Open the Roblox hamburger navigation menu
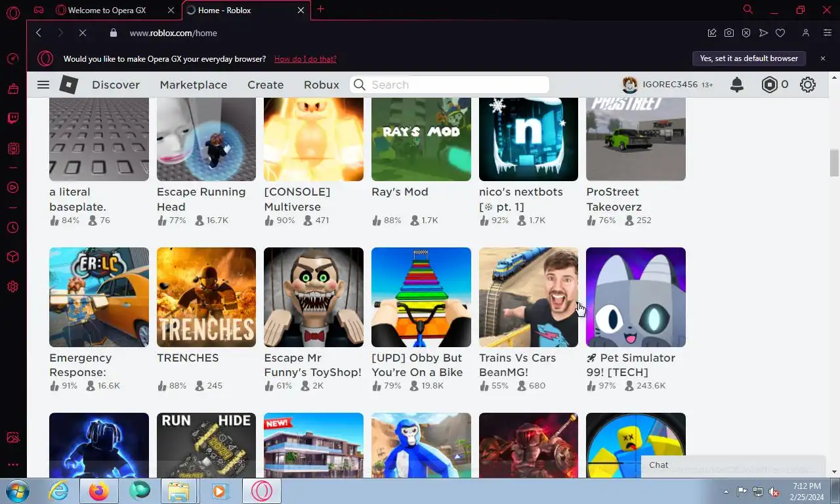Image resolution: width=840 pixels, height=504 pixels. pyautogui.click(x=43, y=85)
